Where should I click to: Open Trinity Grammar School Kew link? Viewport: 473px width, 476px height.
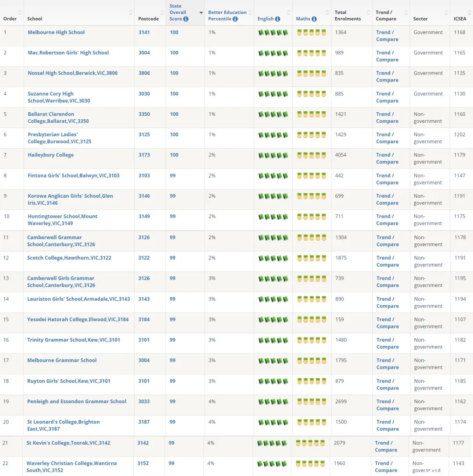[74, 340]
